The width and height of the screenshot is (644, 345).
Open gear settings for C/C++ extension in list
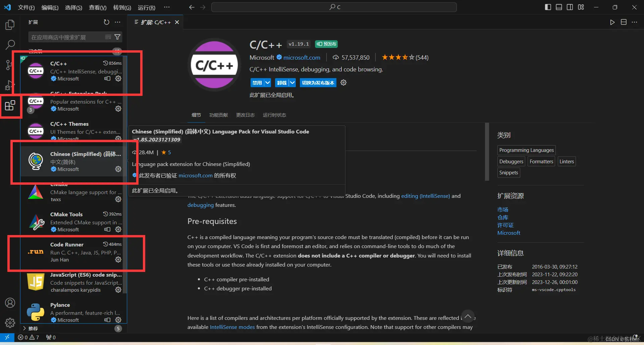[118, 78]
